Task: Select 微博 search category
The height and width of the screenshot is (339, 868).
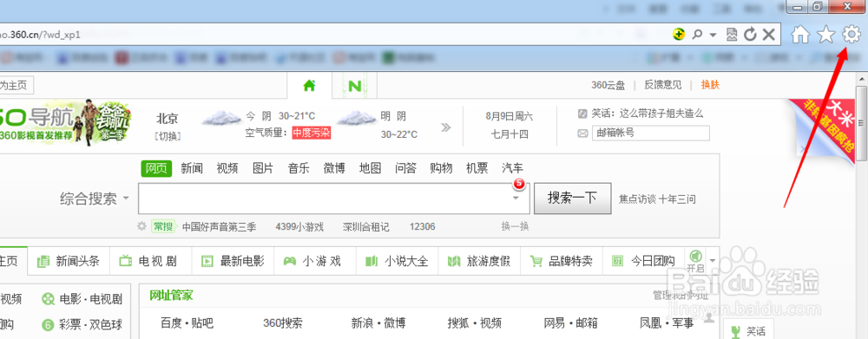Action: point(334,169)
